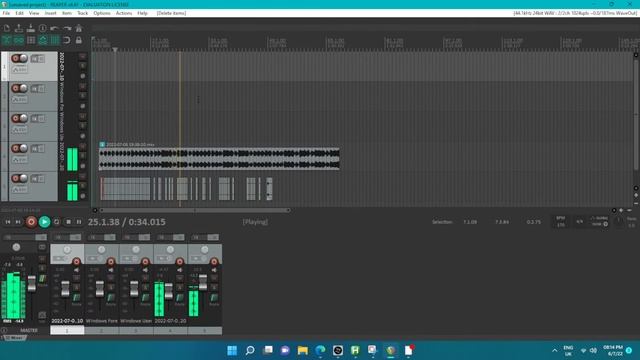Screen dimensions: 640x360
Task: Toggle grid lines in the toolbar
Action: click(x=54, y=40)
